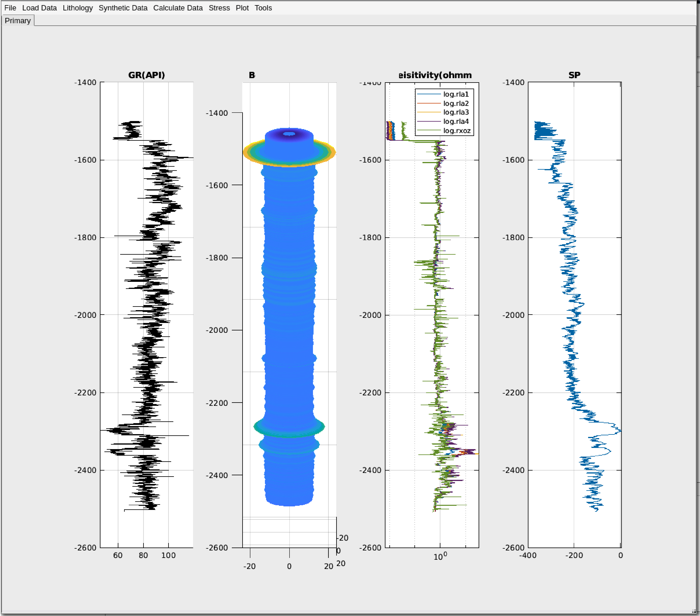Open the Lithology menu
Image resolution: width=700 pixels, height=616 pixels.
[78, 7]
